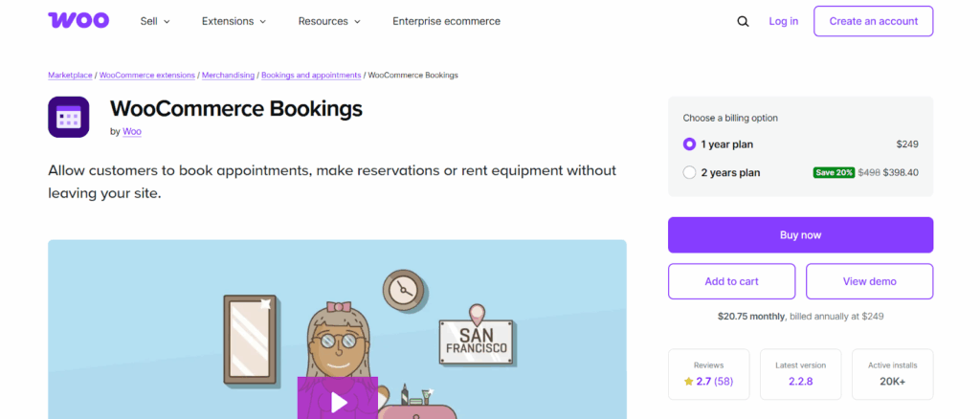Open the Woo developer link

132,132
